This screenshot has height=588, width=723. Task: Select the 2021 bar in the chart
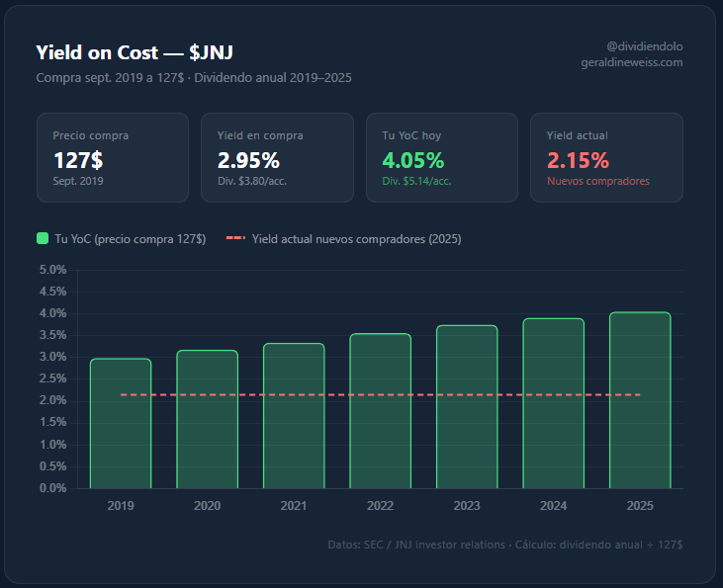(x=294, y=416)
